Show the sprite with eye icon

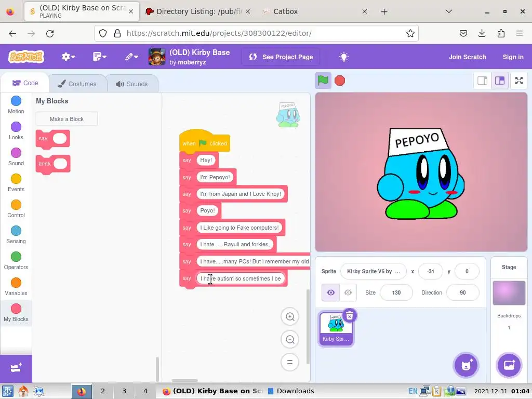(x=330, y=292)
